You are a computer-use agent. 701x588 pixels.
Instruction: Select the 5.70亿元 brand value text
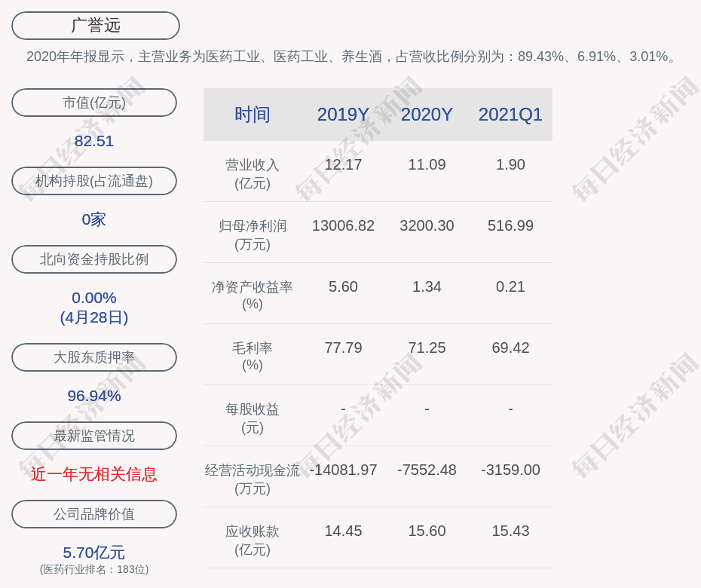click(x=94, y=553)
